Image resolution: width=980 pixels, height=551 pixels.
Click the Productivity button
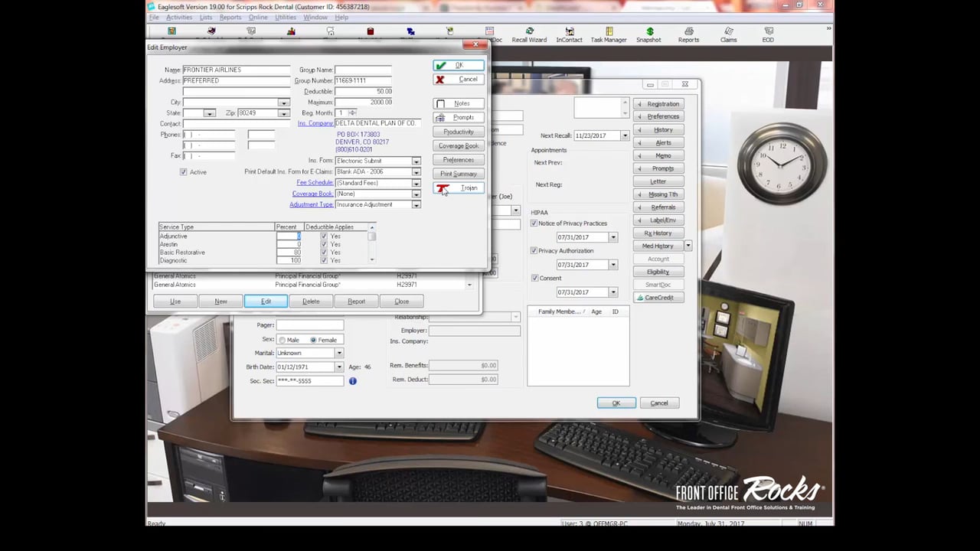click(x=458, y=132)
